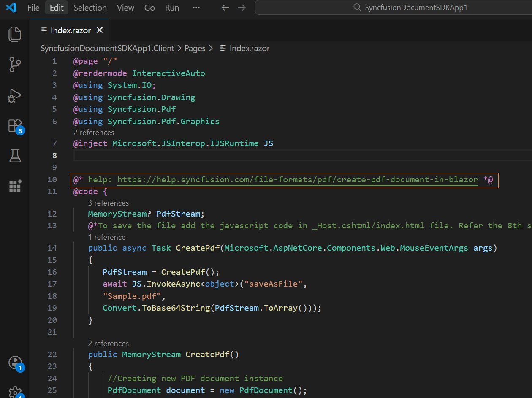The image size is (532, 398).
Task: Click the grid icon below Testing
Action: click(x=15, y=186)
